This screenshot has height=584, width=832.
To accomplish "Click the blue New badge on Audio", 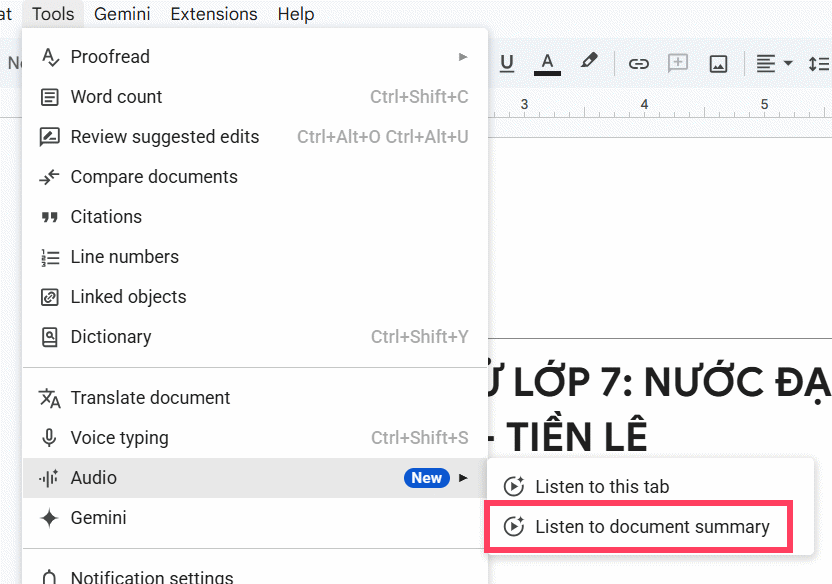I will pyautogui.click(x=427, y=478).
